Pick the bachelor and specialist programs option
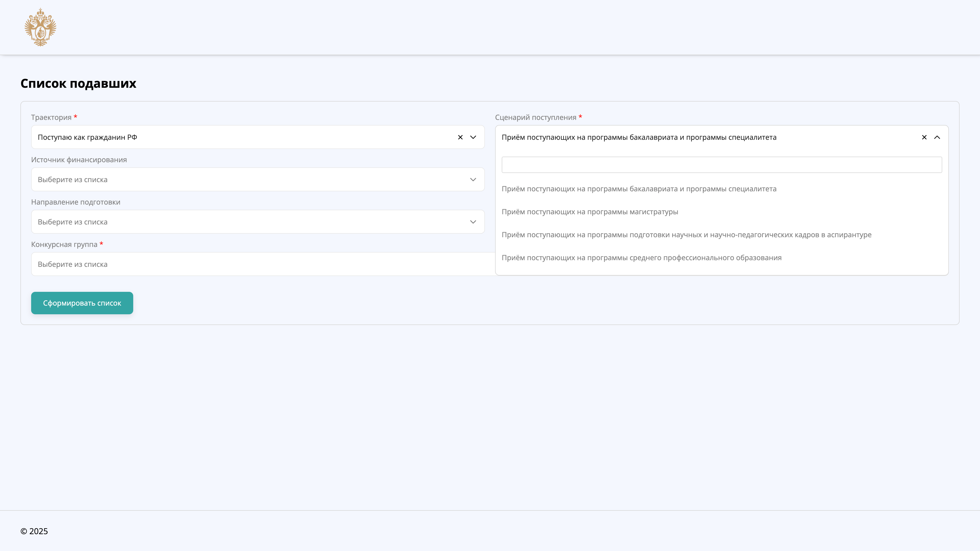 [x=639, y=189]
